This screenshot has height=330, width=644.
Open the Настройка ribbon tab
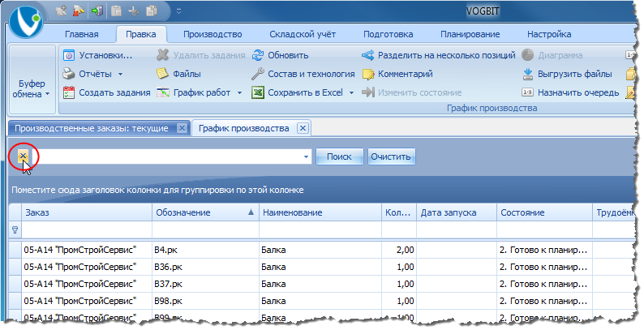click(549, 35)
